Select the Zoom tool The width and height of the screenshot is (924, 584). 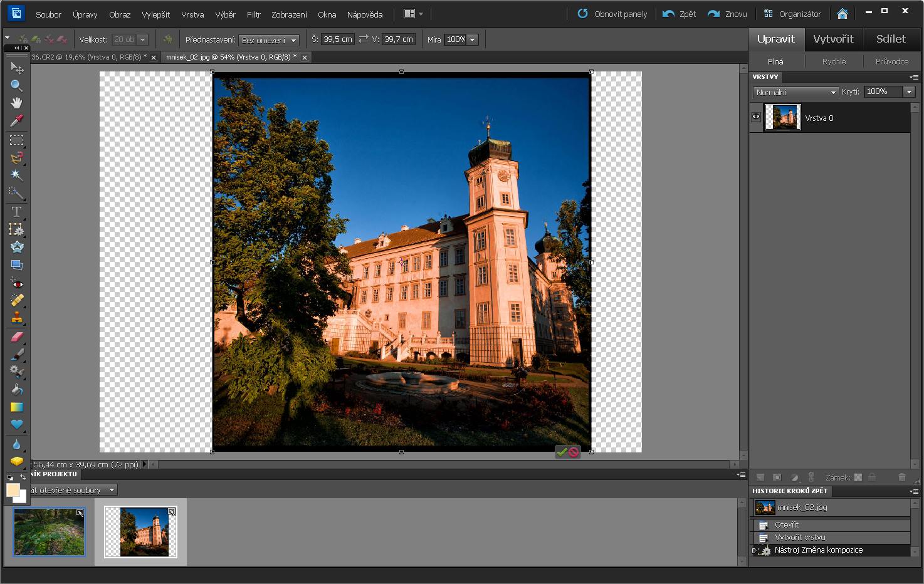pos(17,86)
